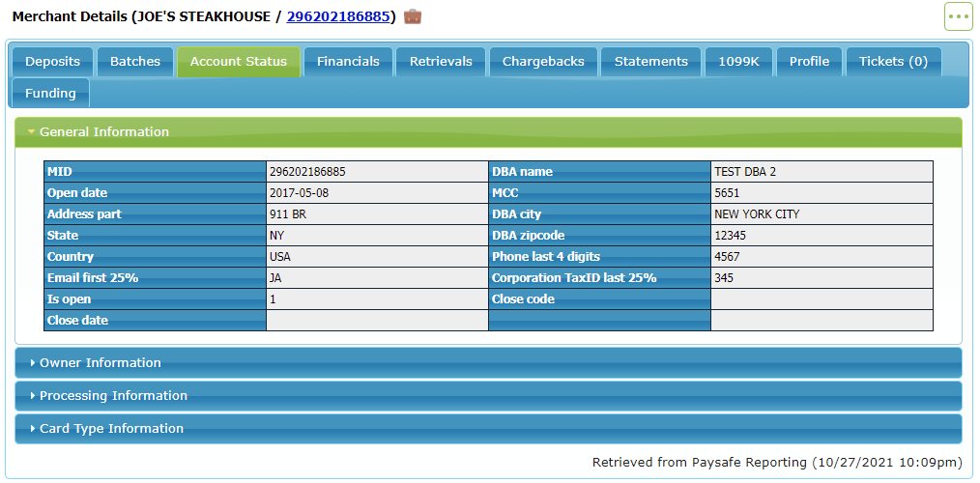Click the DBA zipcode value 12345

821,236
